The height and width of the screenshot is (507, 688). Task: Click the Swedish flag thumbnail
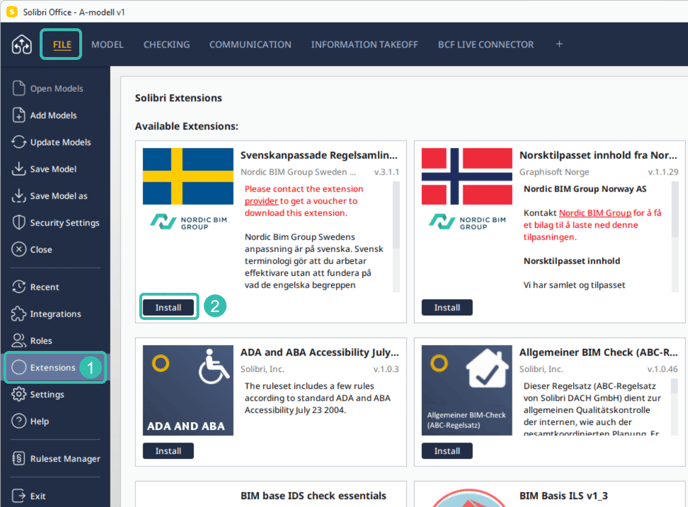[x=188, y=176]
